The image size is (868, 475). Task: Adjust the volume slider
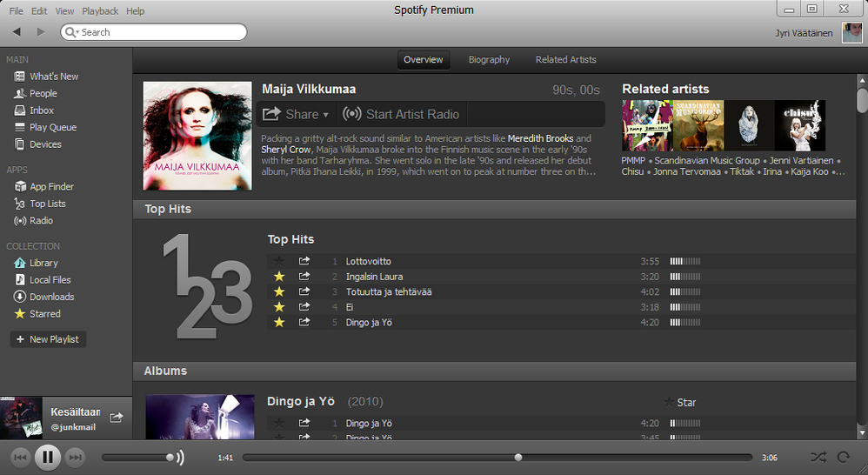pyautogui.click(x=137, y=458)
